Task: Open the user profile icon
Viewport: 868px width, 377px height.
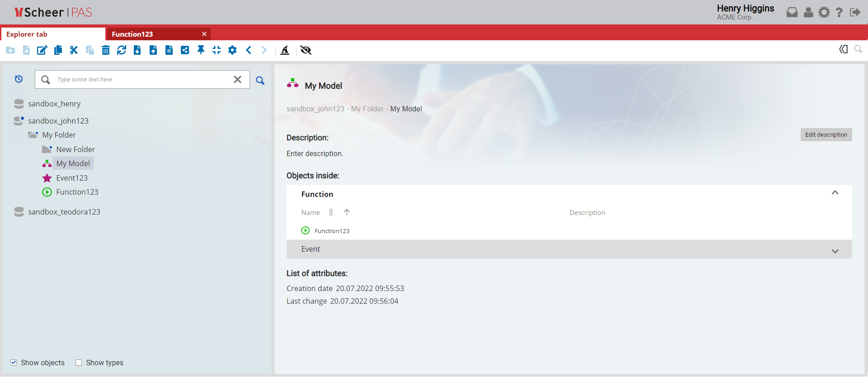Action: click(x=808, y=12)
